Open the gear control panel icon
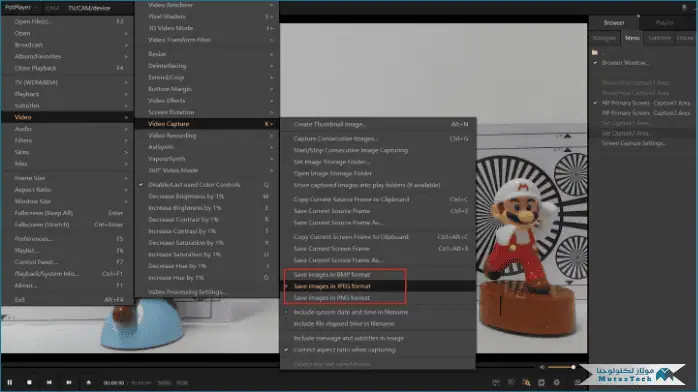Image resolution: width=698 pixels, height=392 pixels. pyautogui.click(x=556, y=382)
